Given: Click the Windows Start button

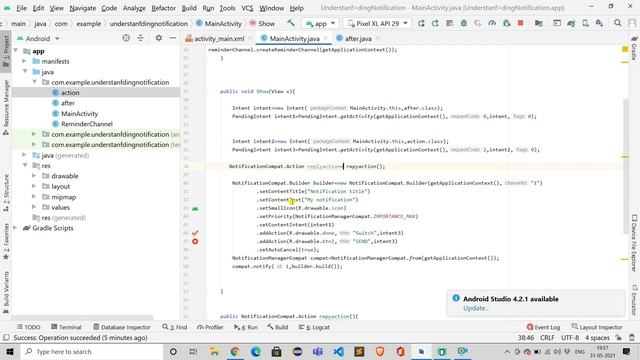Looking at the screenshot, I should 10,351.
